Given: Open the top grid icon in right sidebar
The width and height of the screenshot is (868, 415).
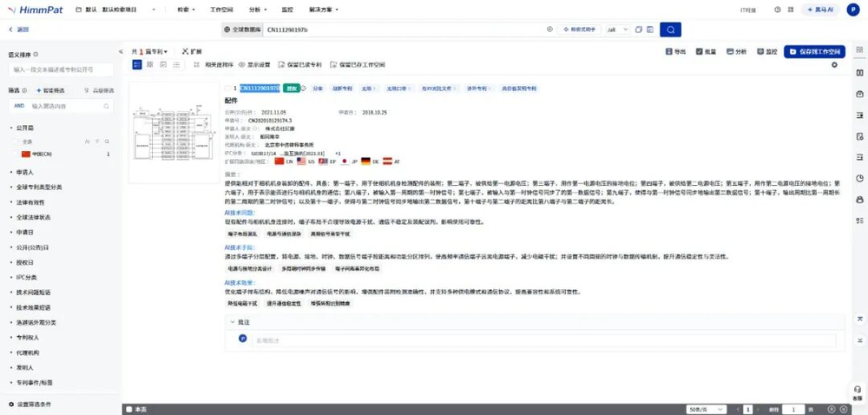Looking at the screenshot, I should 859,49.
